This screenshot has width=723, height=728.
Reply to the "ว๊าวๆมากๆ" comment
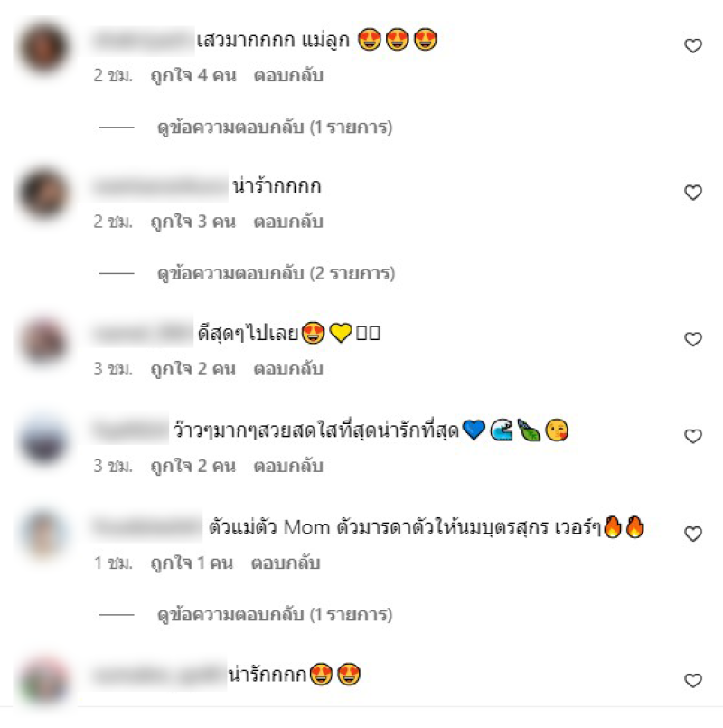point(288,466)
